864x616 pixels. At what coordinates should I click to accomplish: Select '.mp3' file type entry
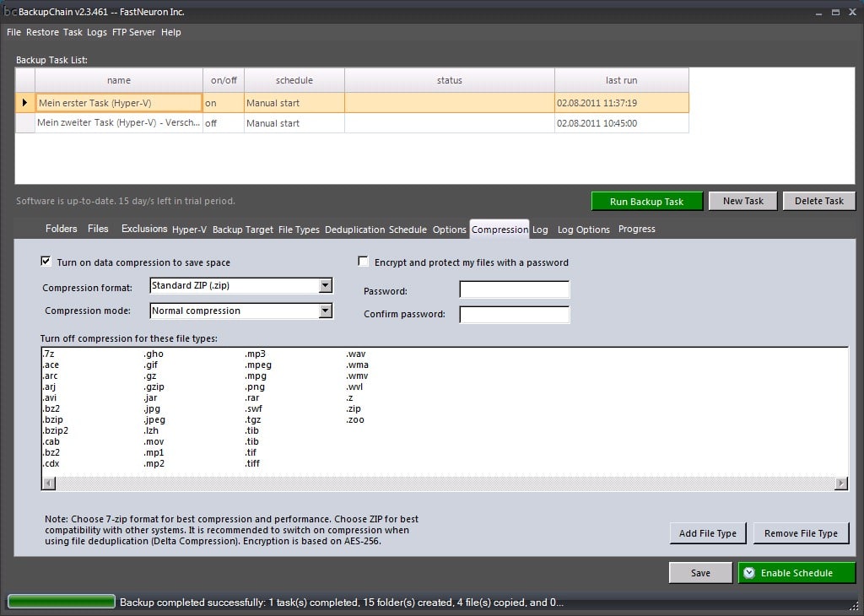click(255, 354)
